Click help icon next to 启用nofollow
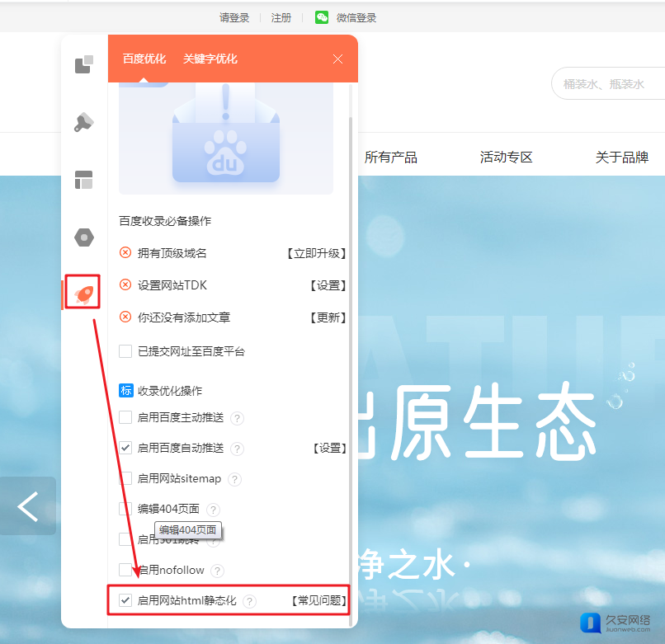 click(x=217, y=571)
